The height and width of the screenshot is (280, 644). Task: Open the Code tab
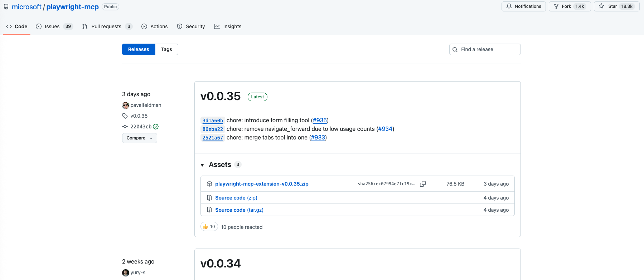(16, 26)
